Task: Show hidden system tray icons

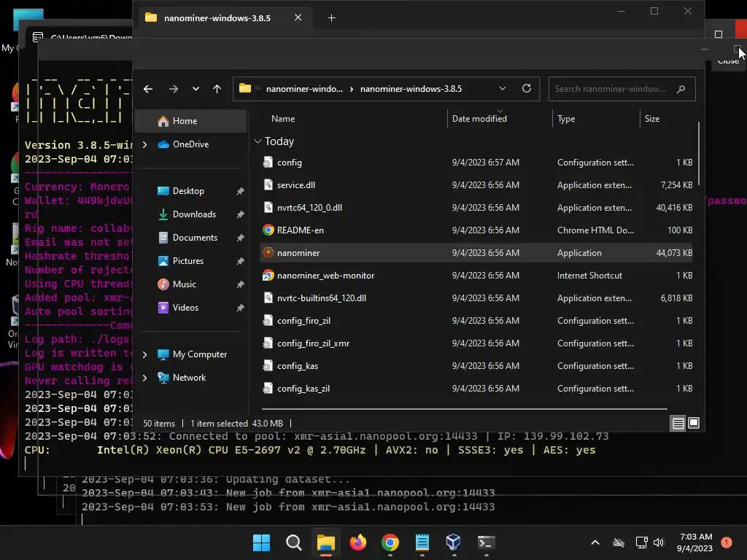Action: click(595, 542)
